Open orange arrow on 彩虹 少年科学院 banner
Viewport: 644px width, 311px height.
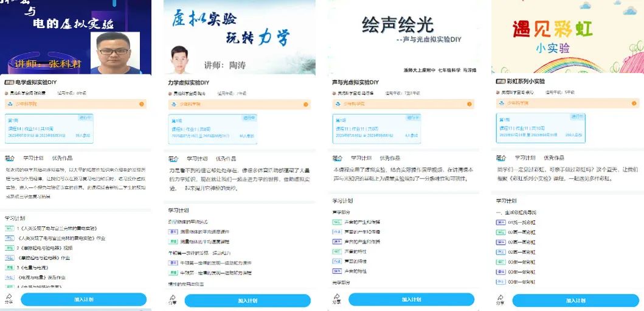pos(634,103)
